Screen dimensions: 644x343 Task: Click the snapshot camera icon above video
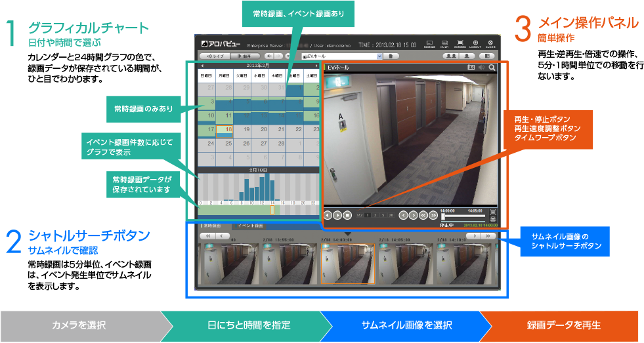471,67
